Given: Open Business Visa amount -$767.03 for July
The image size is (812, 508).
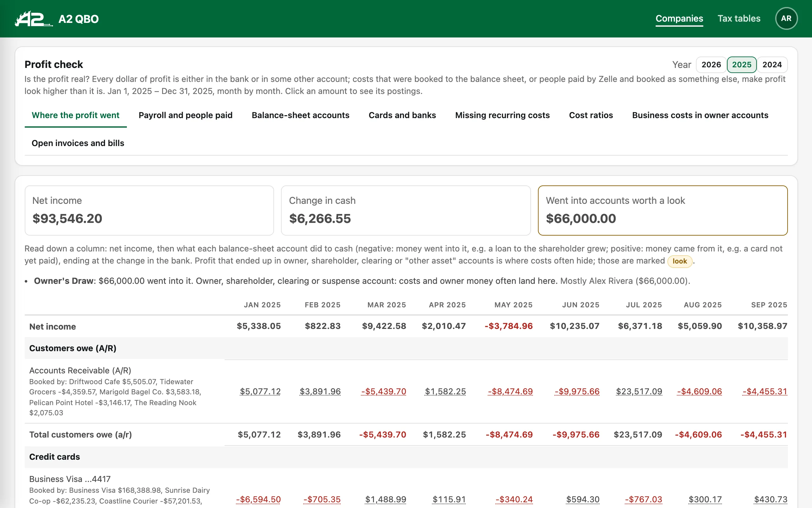Looking at the screenshot, I should pyautogui.click(x=643, y=500).
